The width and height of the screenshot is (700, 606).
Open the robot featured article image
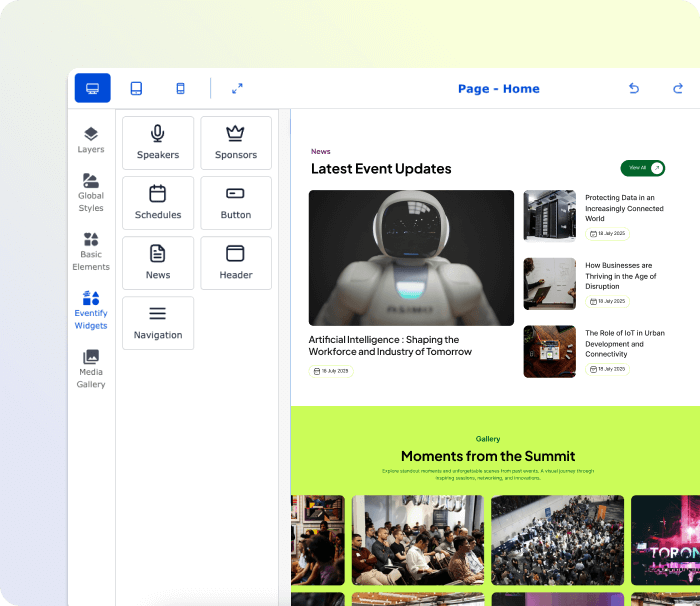point(411,258)
